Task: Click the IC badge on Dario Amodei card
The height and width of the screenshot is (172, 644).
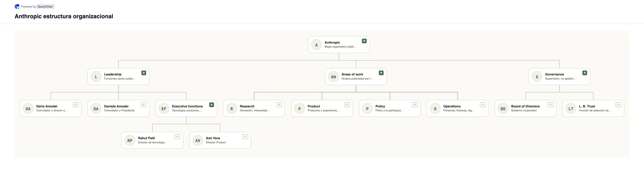Action: [x=76, y=105]
